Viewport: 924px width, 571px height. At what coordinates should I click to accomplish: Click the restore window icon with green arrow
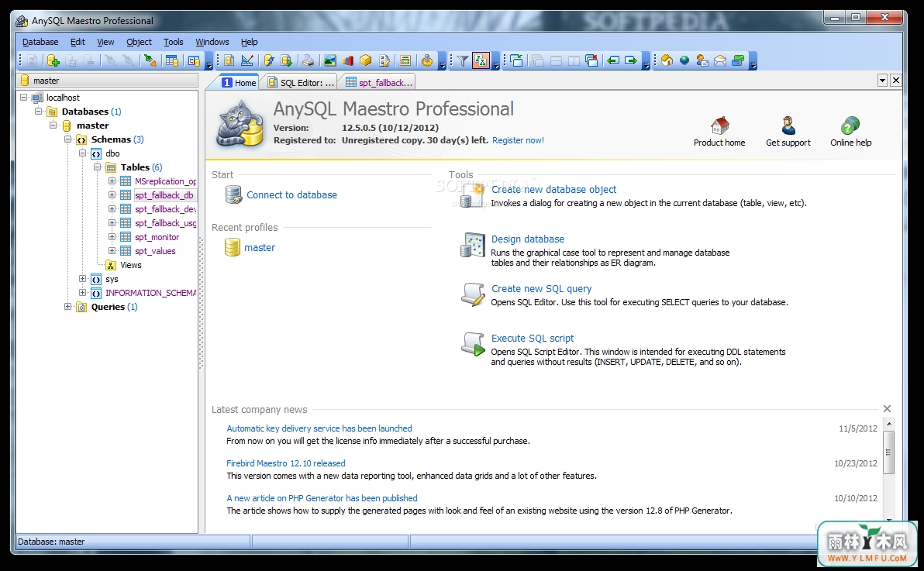[517, 60]
